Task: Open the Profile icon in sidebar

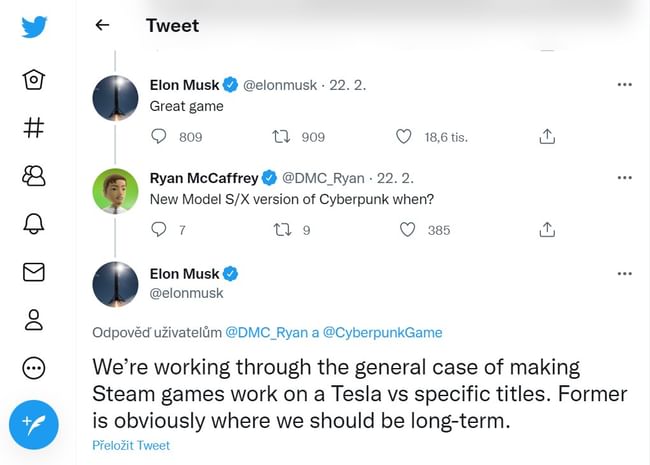Action: (34, 320)
